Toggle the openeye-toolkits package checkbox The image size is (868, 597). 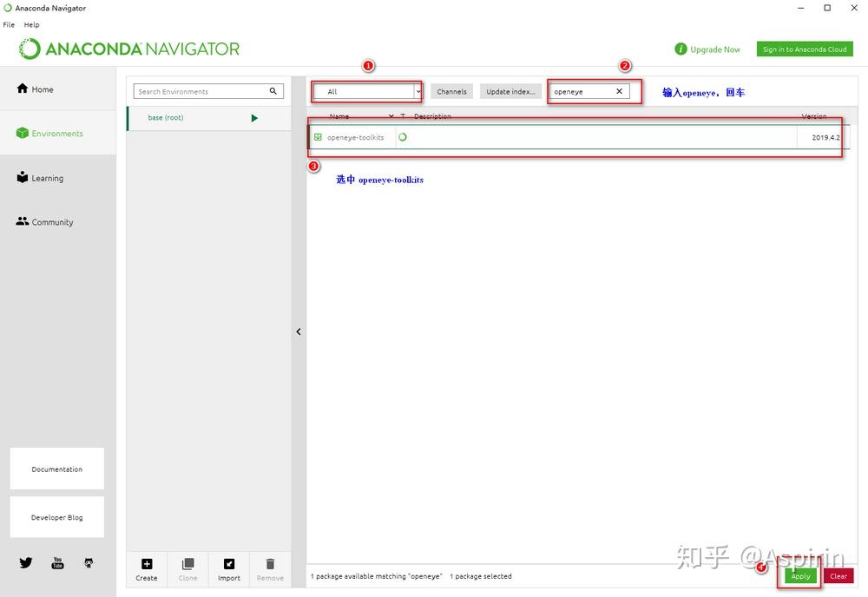(x=318, y=136)
